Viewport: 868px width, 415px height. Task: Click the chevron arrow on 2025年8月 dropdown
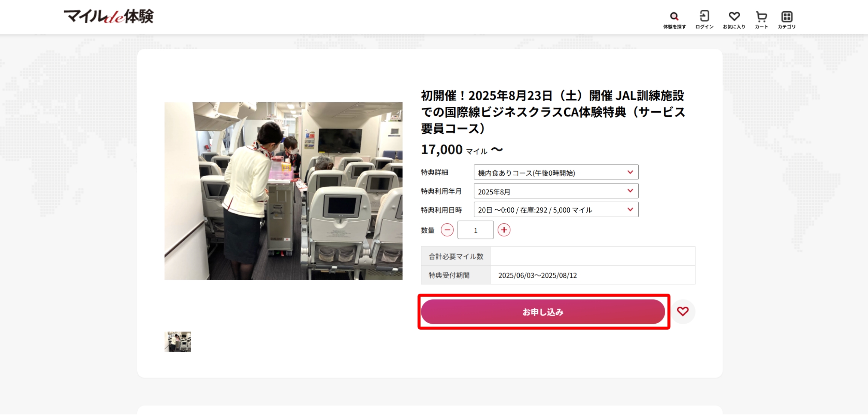[x=630, y=191]
